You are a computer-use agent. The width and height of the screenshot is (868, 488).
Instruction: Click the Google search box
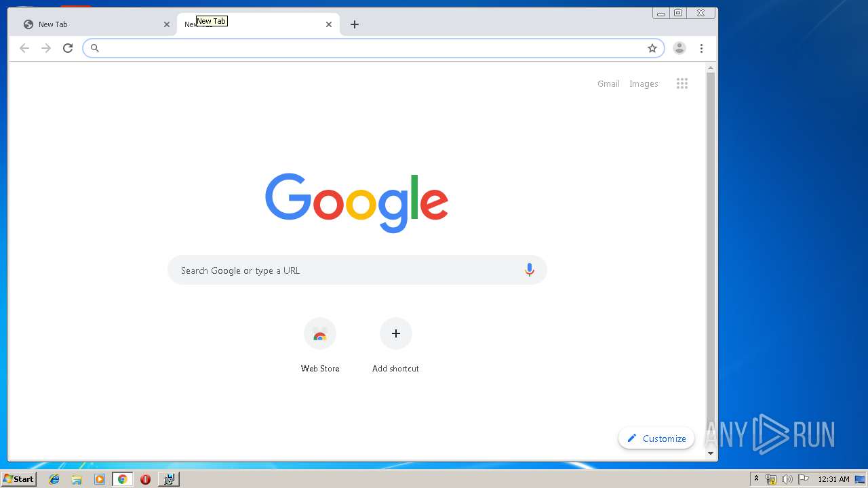[357, 270]
